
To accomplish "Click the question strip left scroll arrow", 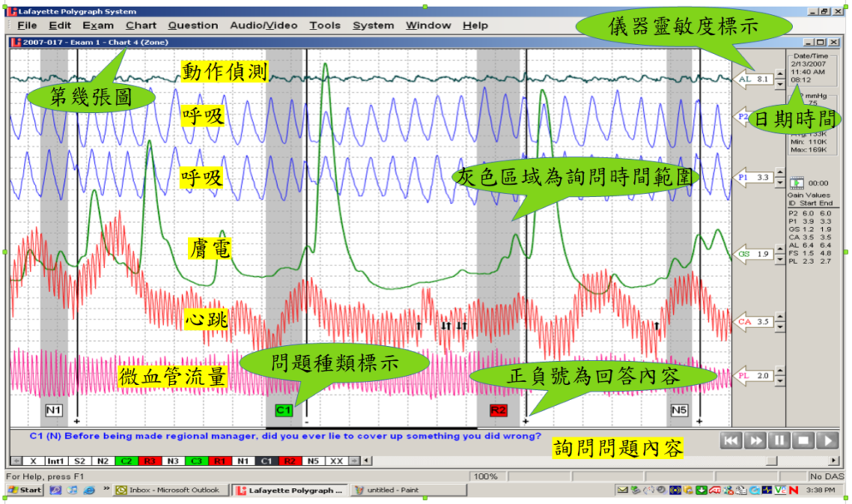I will tap(17, 461).
